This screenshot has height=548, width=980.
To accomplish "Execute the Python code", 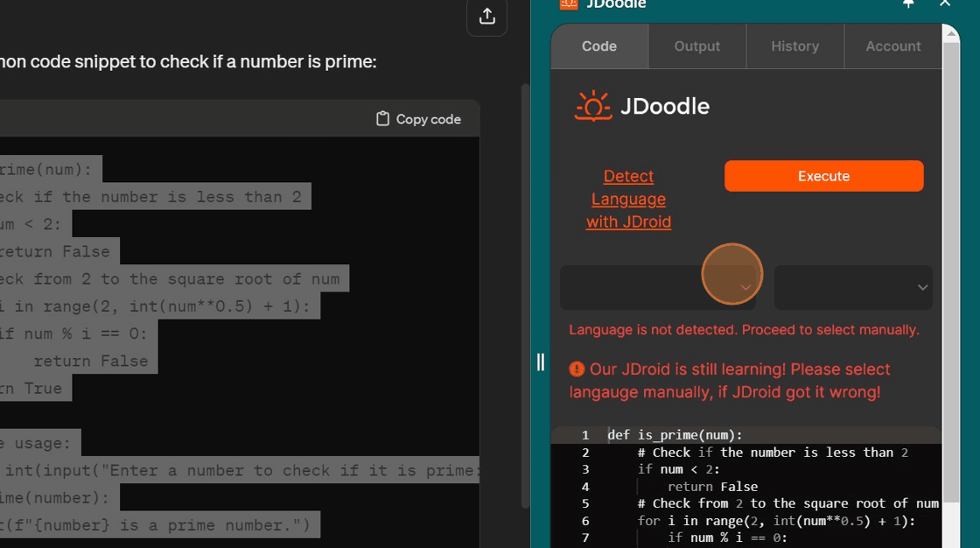I will pyautogui.click(x=823, y=176).
